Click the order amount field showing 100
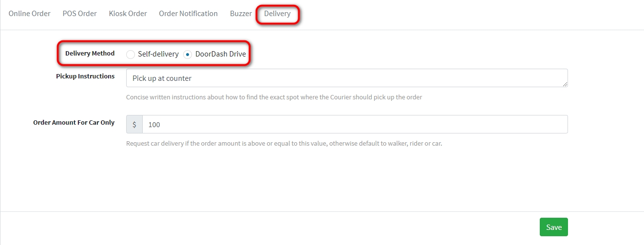 tap(355, 124)
